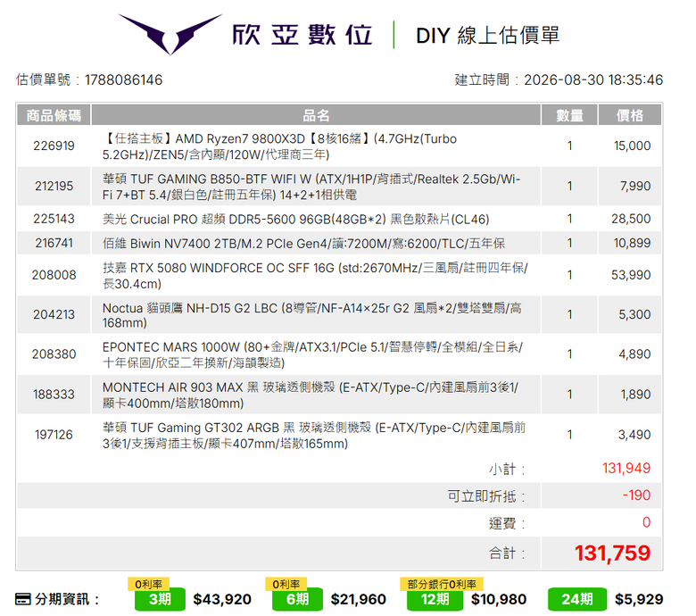Screen dimensions: 696x616
Task: Click the 數量 column header
Action: click(569, 115)
